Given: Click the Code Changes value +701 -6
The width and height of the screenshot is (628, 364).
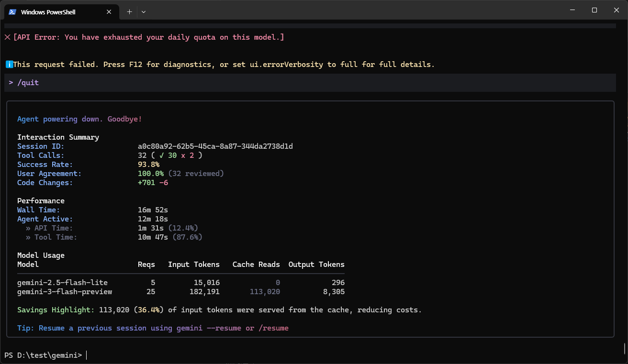Looking at the screenshot, I should [153, 182].
